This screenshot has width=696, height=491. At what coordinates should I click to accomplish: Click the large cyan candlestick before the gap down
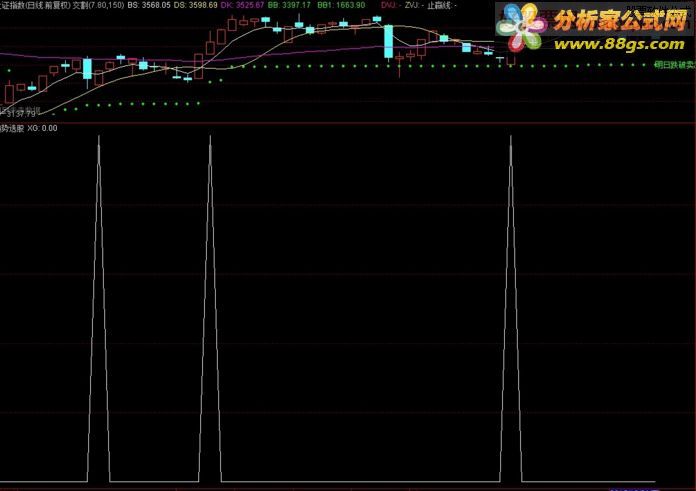[388, 41]
